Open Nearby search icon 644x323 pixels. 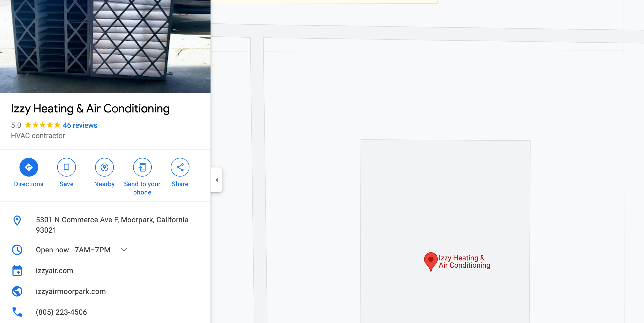[x=104, y=167]
